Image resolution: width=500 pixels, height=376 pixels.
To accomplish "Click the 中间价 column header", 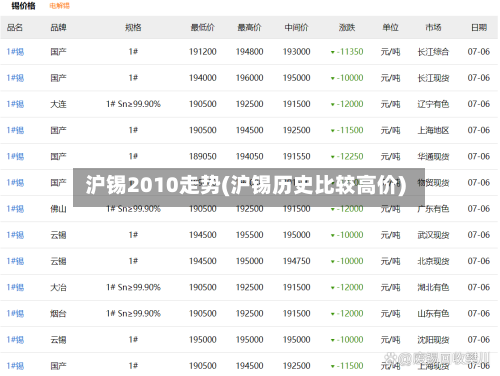I will 296,27.
